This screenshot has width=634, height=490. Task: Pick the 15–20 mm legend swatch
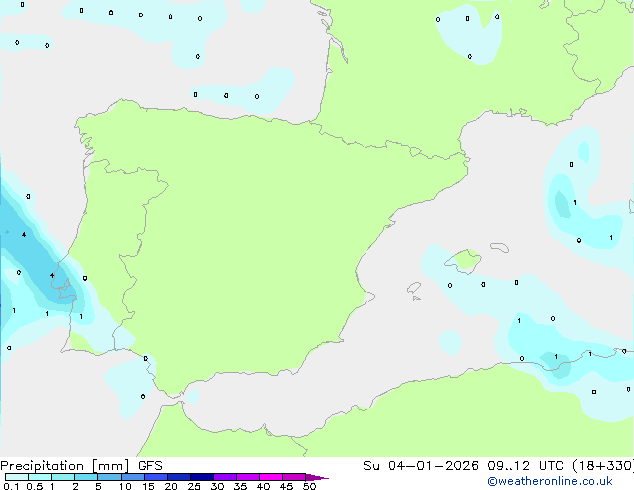coord(156,477)
